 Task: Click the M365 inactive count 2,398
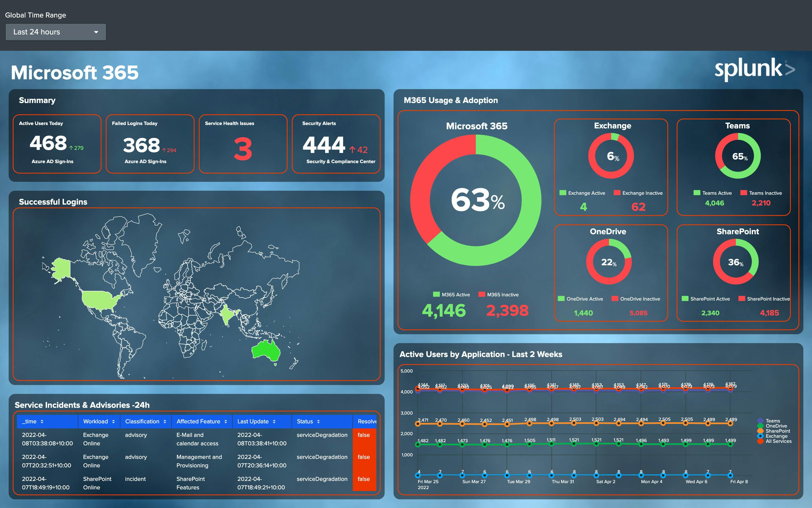pyautogui.click(x=507, y=310)
